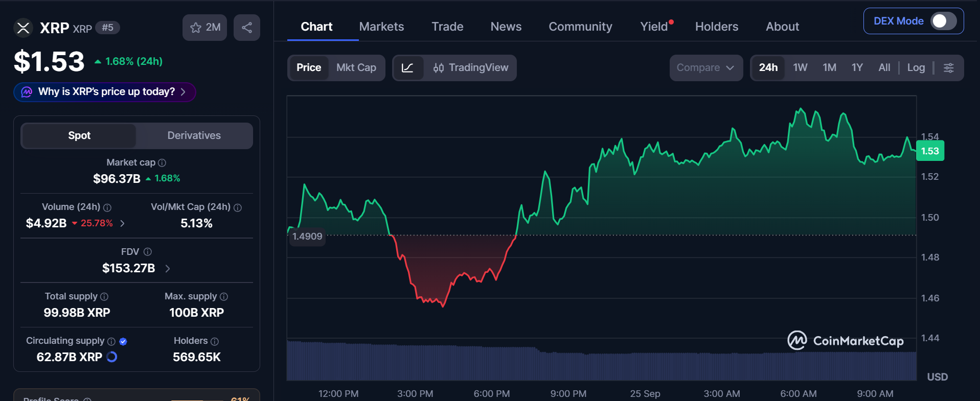
Task: Set chart range to 1M
Action: pos(829,68)
